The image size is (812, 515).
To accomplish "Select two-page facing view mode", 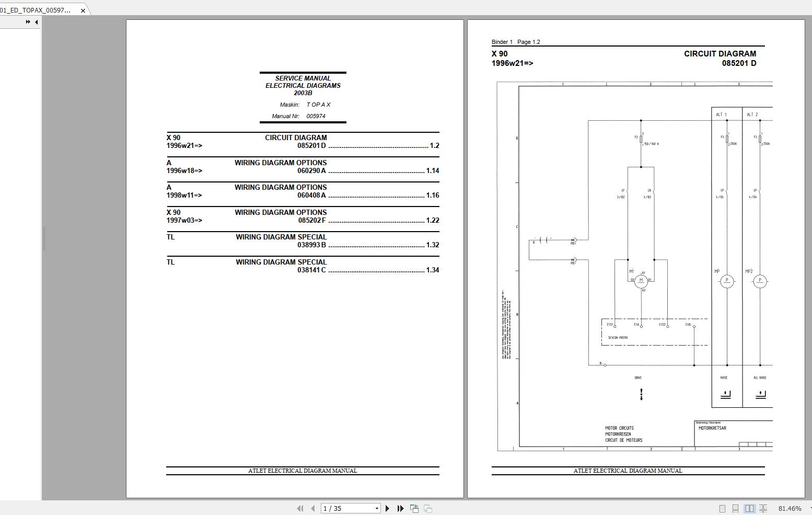I will (x=749, y=508).
